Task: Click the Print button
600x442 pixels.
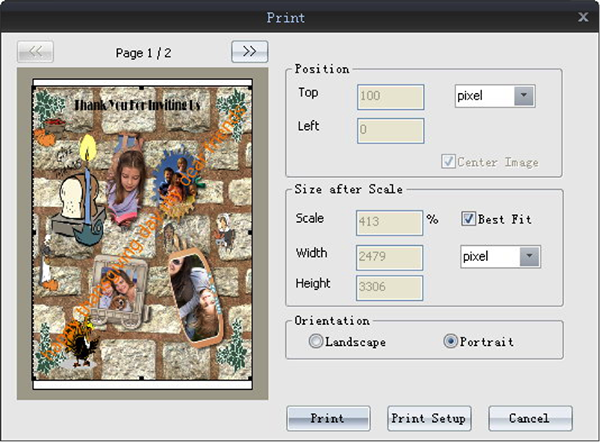Action: tap(328, 418)
